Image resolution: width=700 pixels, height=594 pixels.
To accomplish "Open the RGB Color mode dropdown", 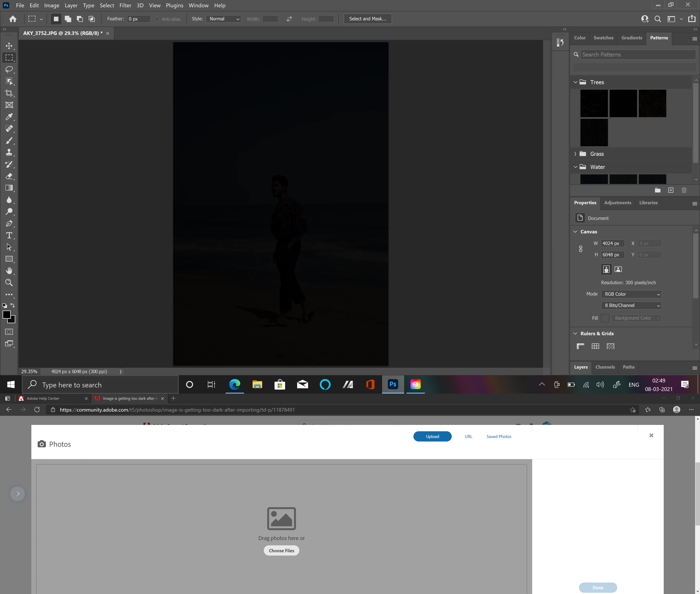I will coord(631,294).
